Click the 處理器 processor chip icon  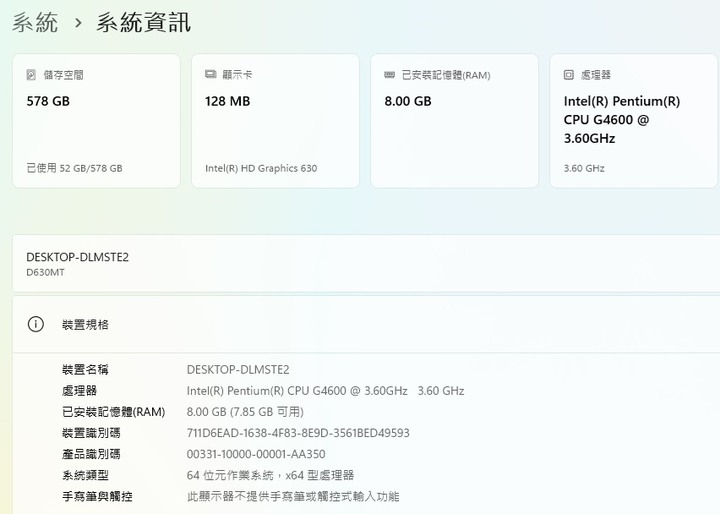pyautogui.click(x=568, y=74)
